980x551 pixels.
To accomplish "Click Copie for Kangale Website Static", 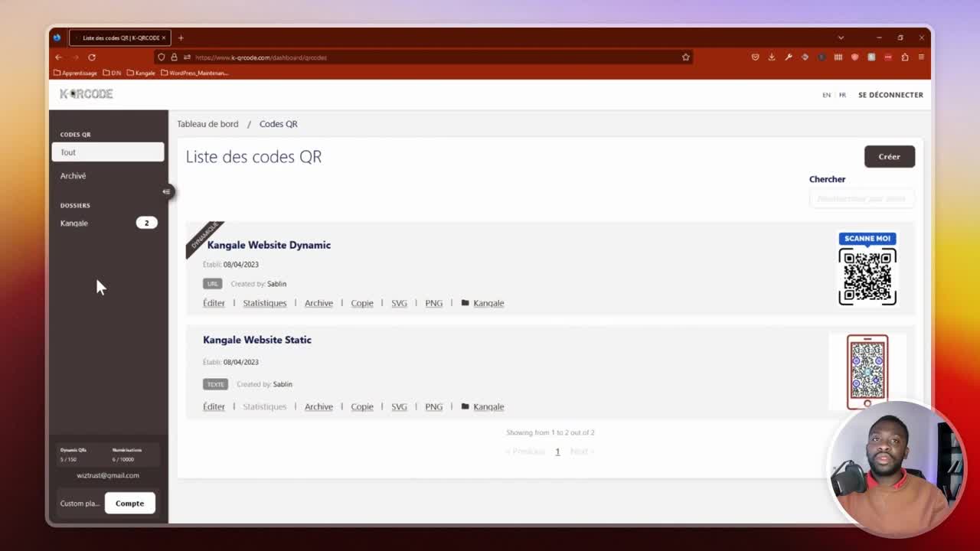I will point(362,406).
